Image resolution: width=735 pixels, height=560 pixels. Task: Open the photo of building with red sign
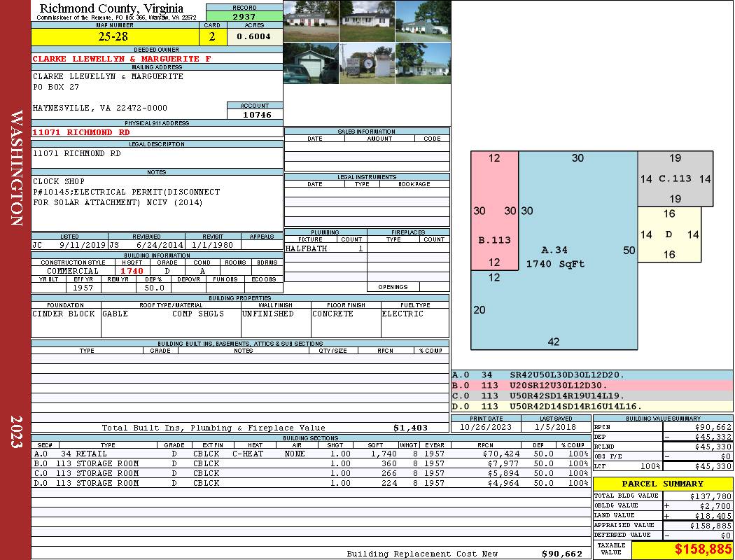(x=311, y=21)
